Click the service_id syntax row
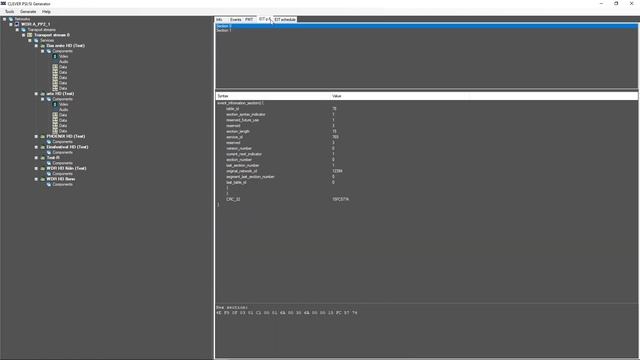Viewport: 640px width, 360px height. click(426, 137)
